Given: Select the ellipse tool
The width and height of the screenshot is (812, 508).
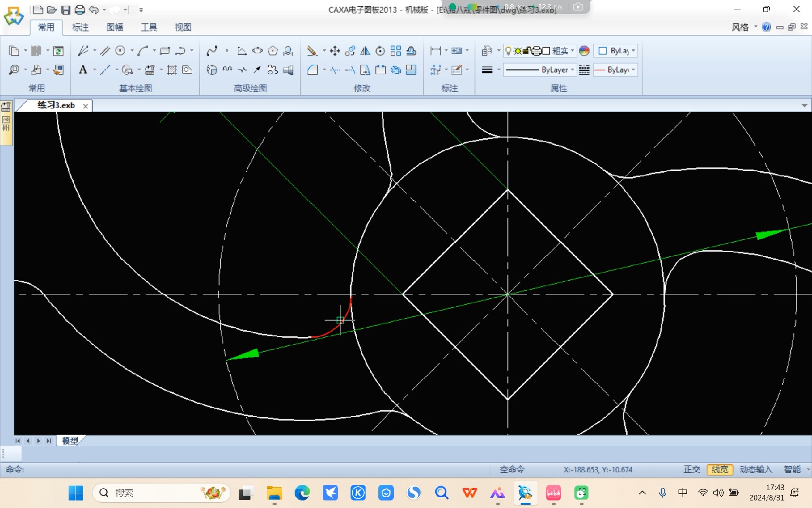Looking at the screenshot, I should pyautogui.click(x=258, y=50).
